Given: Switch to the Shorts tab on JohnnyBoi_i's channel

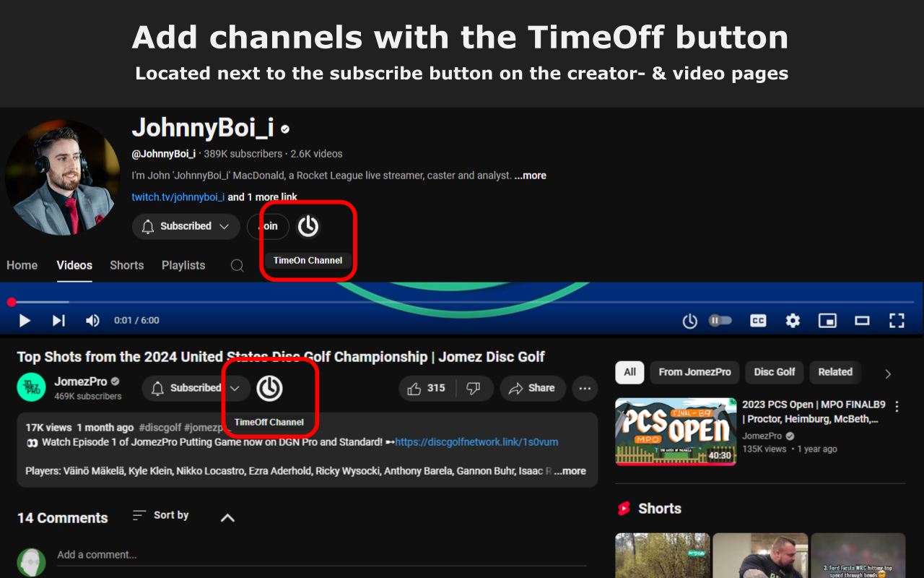Looking at the screenshot, I should pyautogui.click(x=126, y=265).
